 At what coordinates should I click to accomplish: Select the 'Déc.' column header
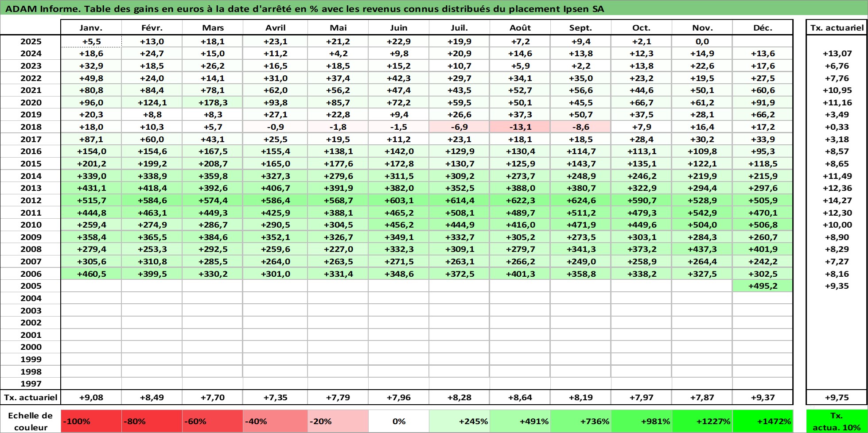click(763, 27)
